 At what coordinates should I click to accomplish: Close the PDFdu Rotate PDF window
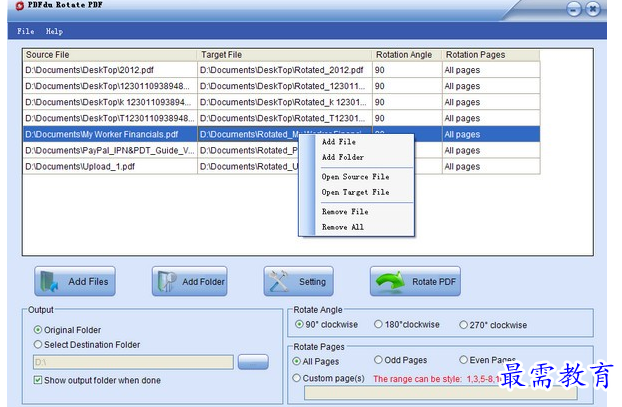[x=593, y=9]
